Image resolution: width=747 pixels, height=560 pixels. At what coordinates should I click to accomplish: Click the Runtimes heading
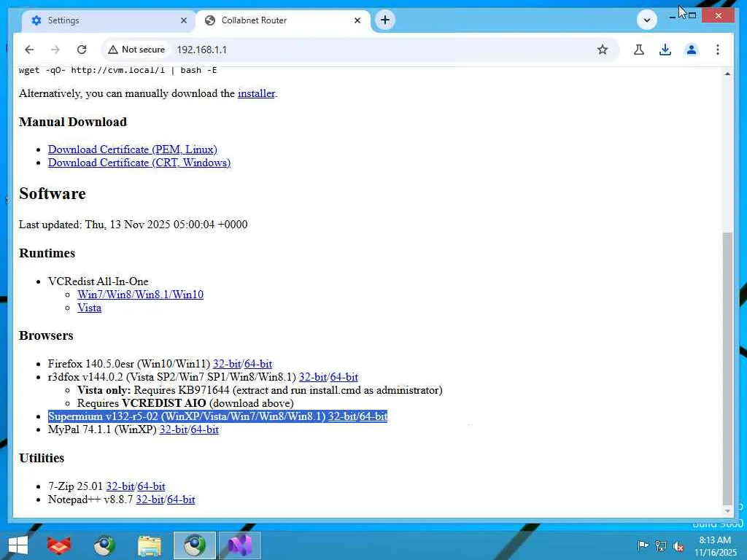tap(47, 253)
